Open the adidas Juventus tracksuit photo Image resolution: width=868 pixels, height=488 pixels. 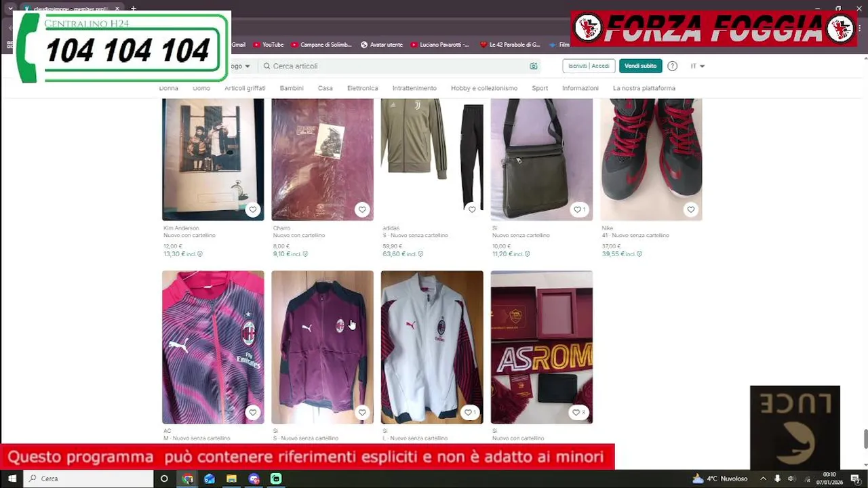432,159
